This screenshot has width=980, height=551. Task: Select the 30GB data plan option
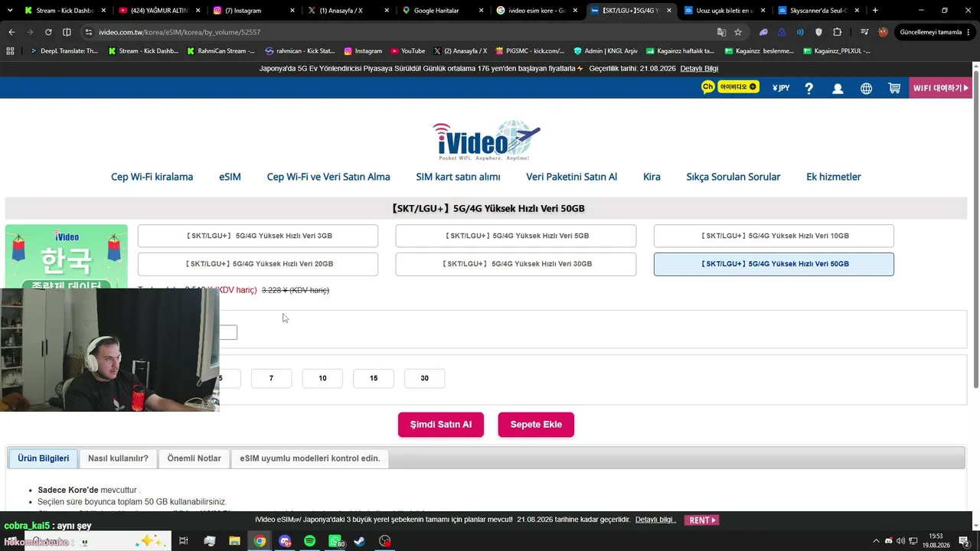(x=516, y=264)
